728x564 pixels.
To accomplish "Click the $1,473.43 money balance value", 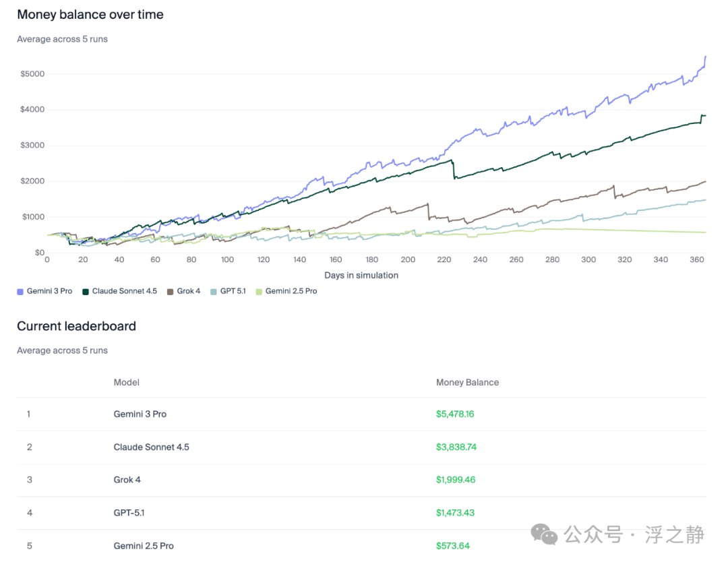I will pyautogui.click(x=455, y=513).
